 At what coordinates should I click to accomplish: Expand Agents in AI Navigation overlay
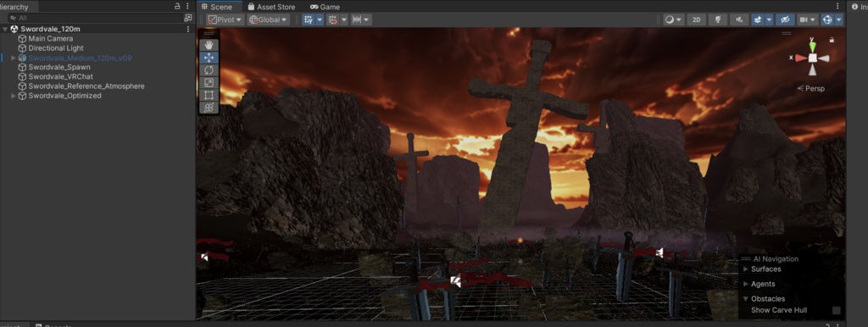click(x=746, y=284)
